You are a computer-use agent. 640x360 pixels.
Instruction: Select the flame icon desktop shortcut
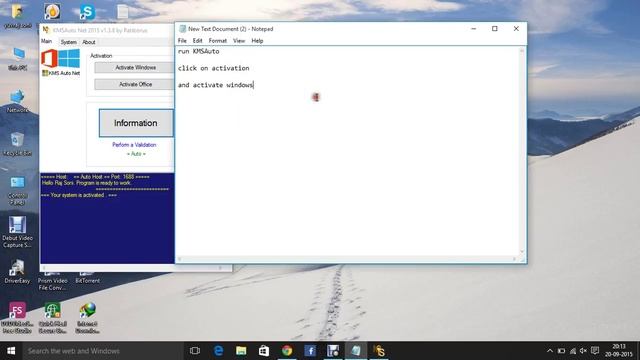coord(52,12)
